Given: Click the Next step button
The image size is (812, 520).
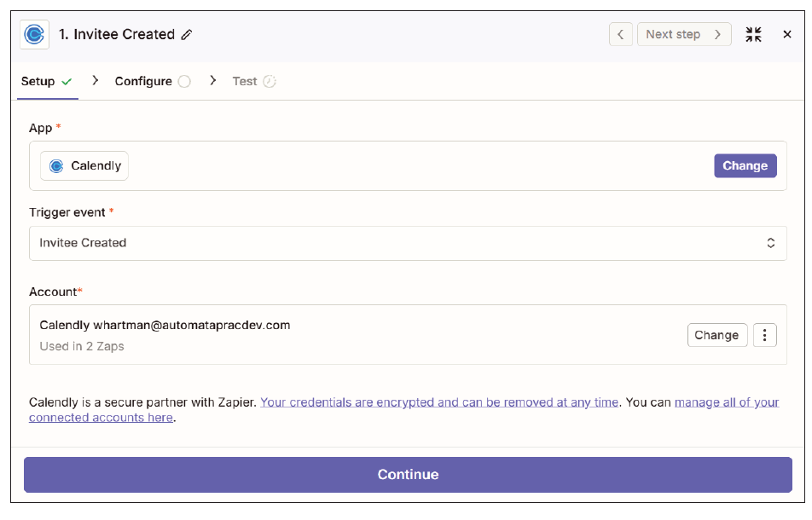Looking at the screenshot, I should tap(683, 34).
